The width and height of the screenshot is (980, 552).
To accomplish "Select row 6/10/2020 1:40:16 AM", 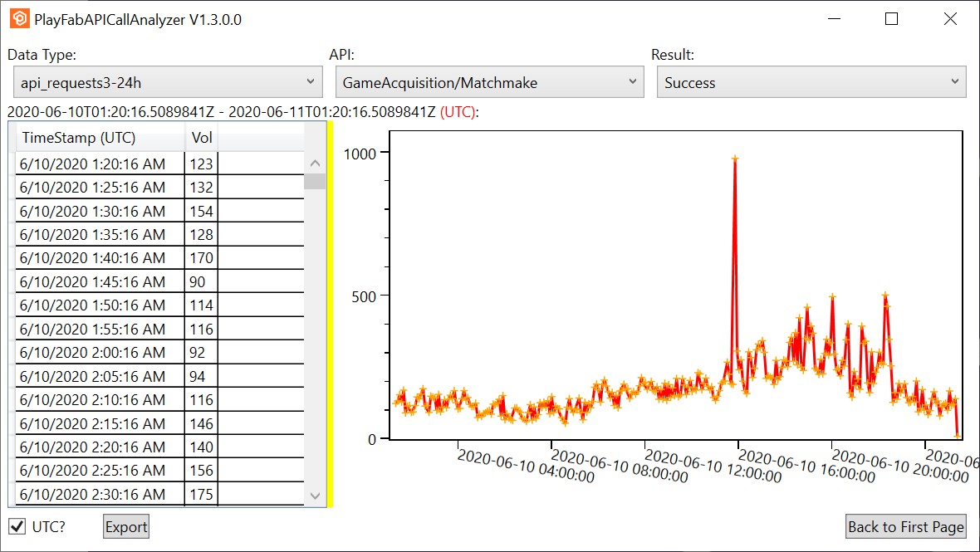I will tap(159, 258).
